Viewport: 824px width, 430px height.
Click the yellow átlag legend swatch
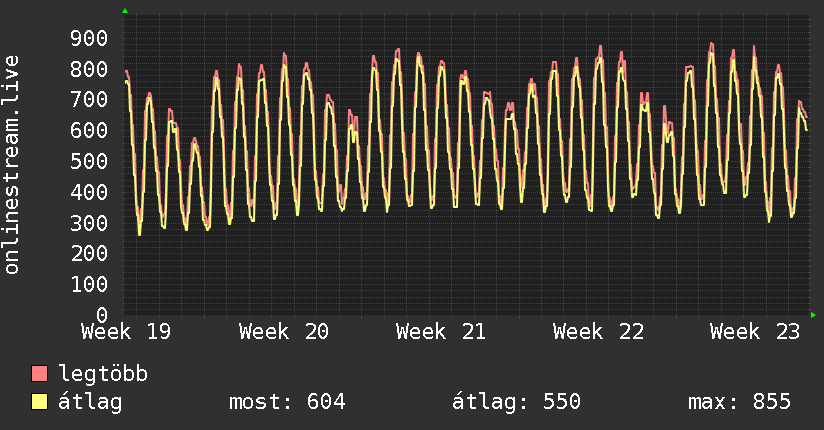tap(39, 402)
